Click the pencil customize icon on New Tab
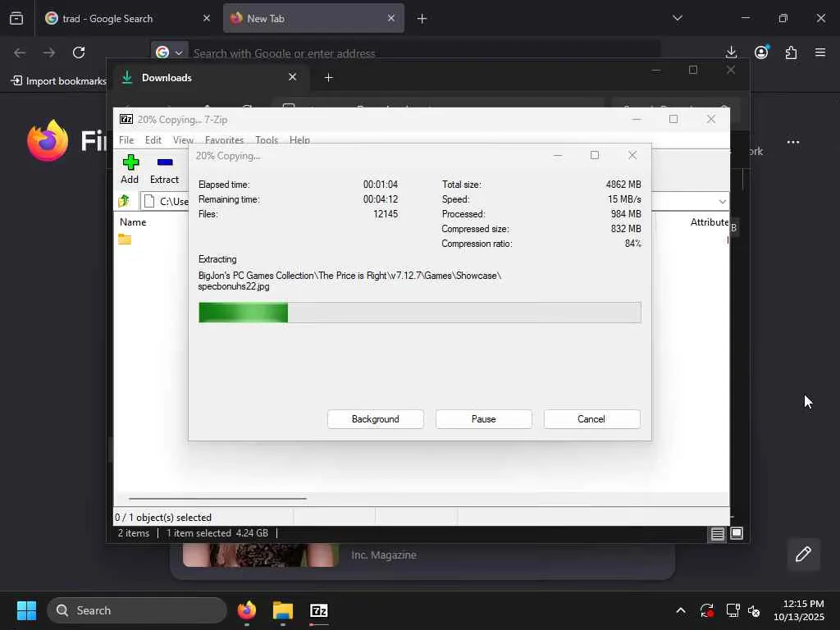 [803, 554]
